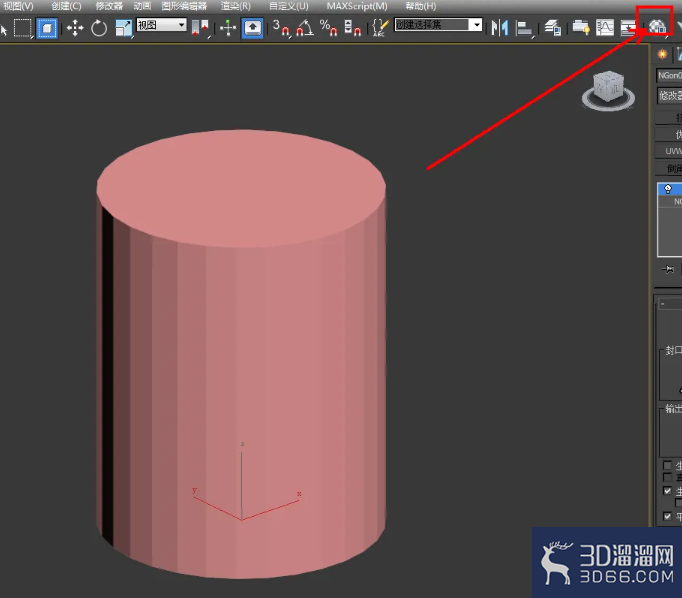
Task: Open the 帮助(H) menu
Action: point(421,6)
